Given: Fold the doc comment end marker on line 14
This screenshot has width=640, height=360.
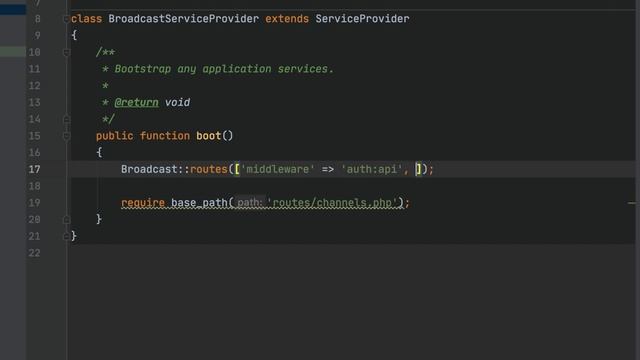Looking at the screenshot, I should pos(67,119).
